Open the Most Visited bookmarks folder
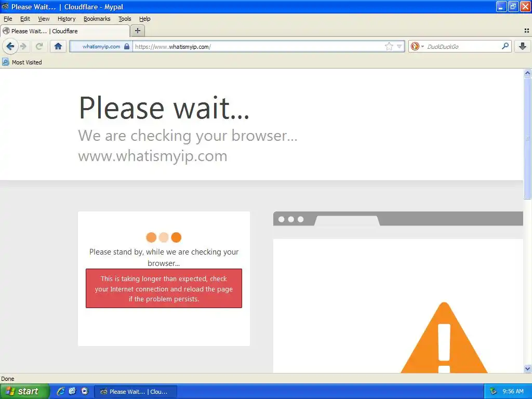Viewport: 532px width, 399px height. click(x=22, y=62)
